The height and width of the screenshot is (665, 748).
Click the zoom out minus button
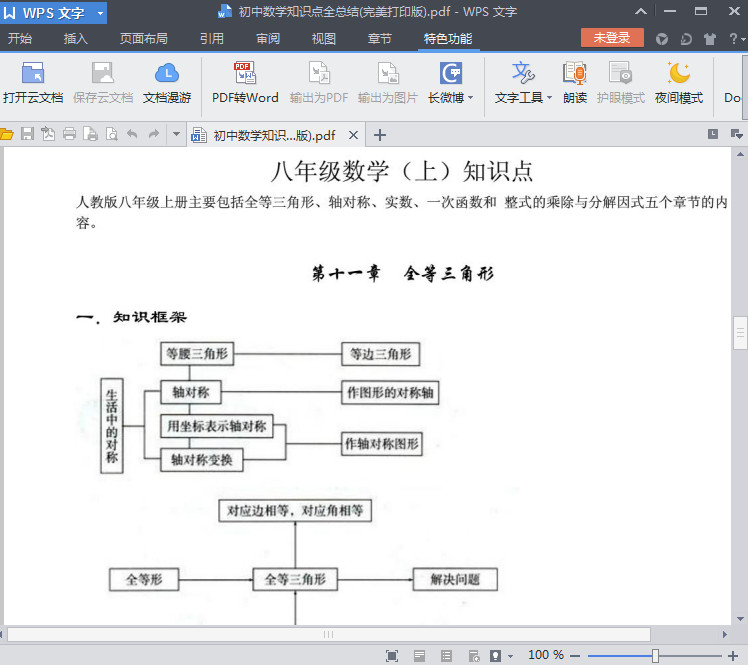(x=575, y=656)
